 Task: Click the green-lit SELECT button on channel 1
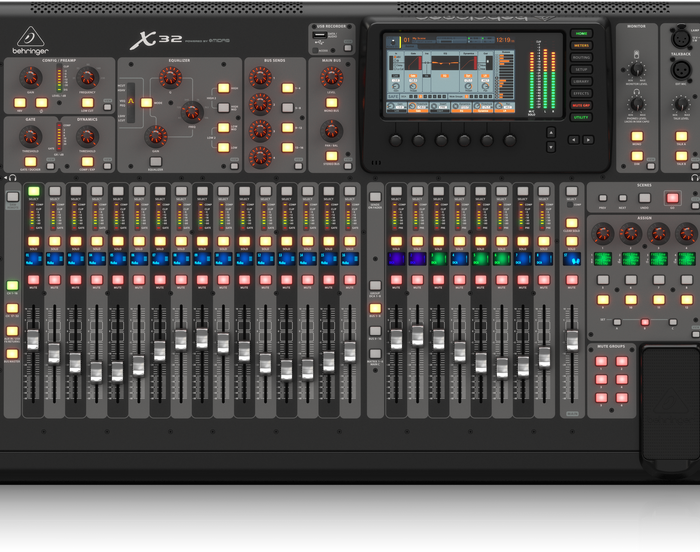point(33,192)
